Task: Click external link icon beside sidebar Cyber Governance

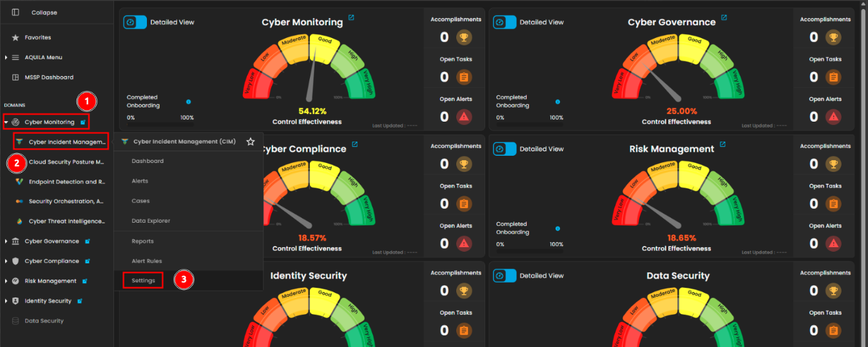Action: (x=87, y=241)
